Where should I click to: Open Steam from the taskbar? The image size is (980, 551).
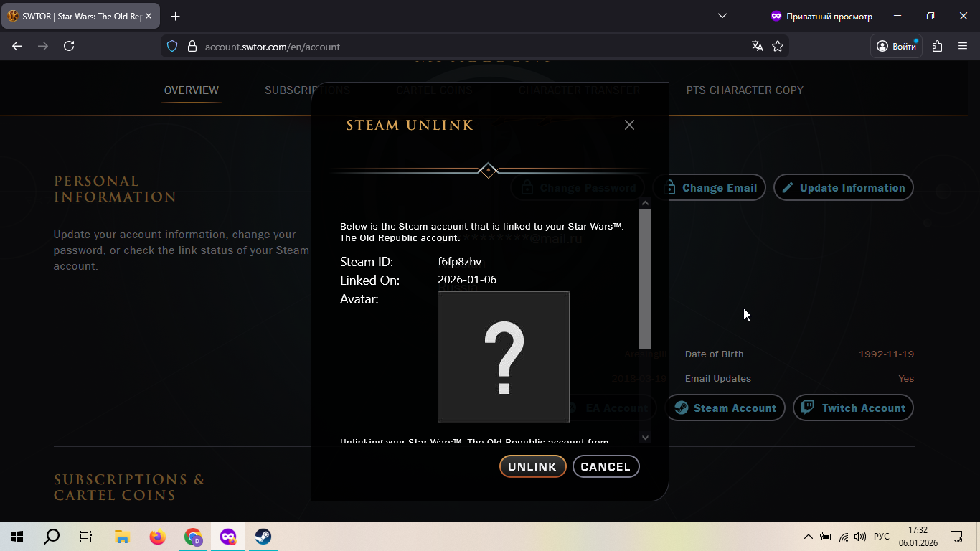[x=263, y=537]
